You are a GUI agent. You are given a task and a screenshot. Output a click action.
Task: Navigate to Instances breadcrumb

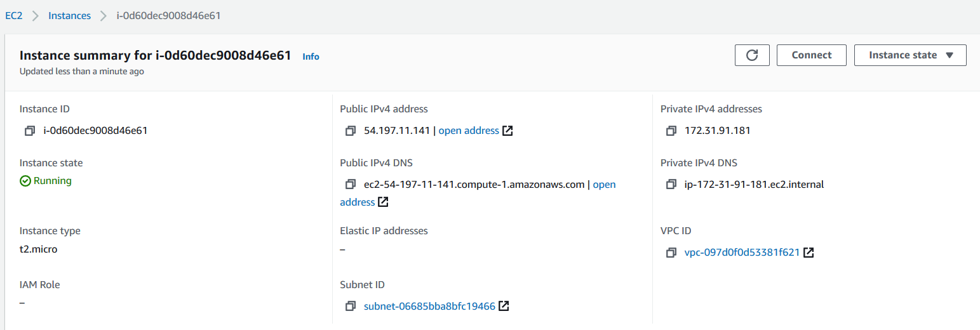coord(69,15)
